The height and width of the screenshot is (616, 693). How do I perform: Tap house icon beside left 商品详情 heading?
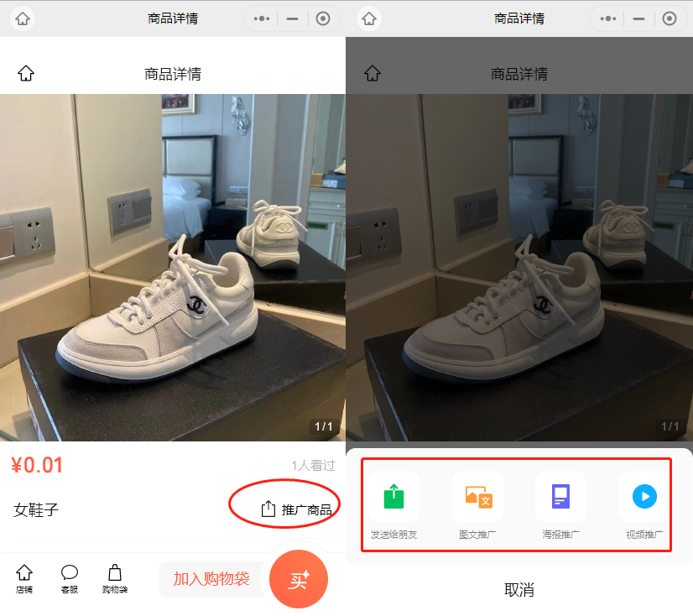(26, 73)
